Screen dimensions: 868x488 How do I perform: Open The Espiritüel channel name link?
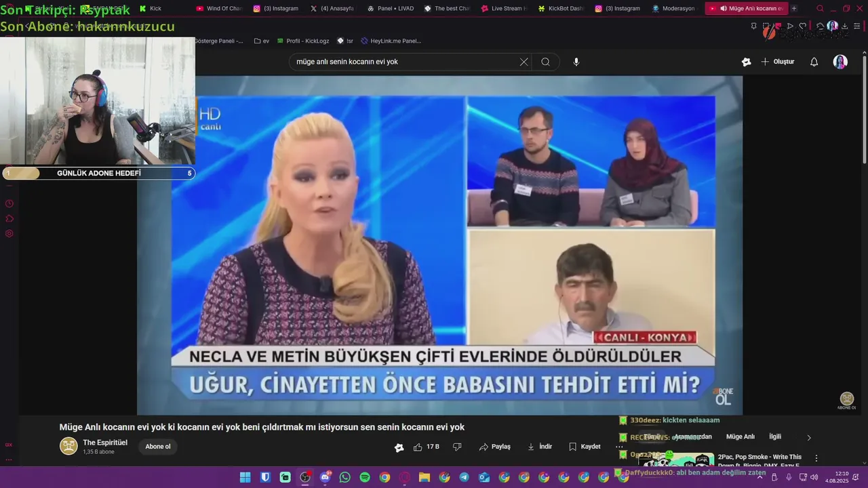(x=105, y=443)
